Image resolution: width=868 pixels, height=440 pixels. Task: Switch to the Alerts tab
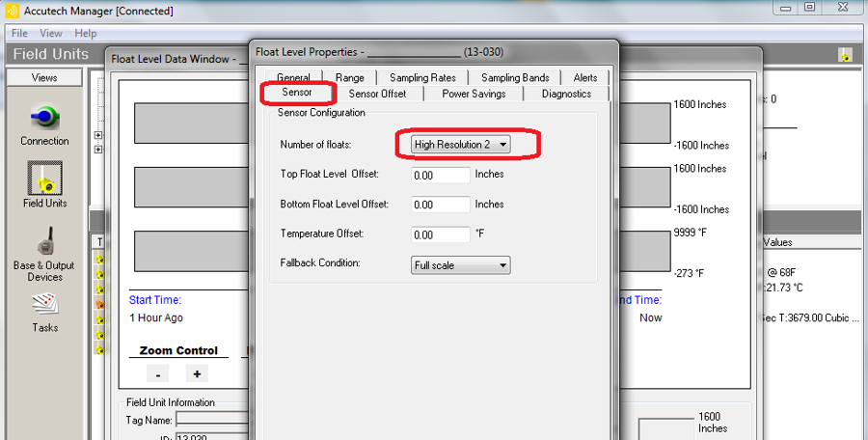click(x=585, y=77)
